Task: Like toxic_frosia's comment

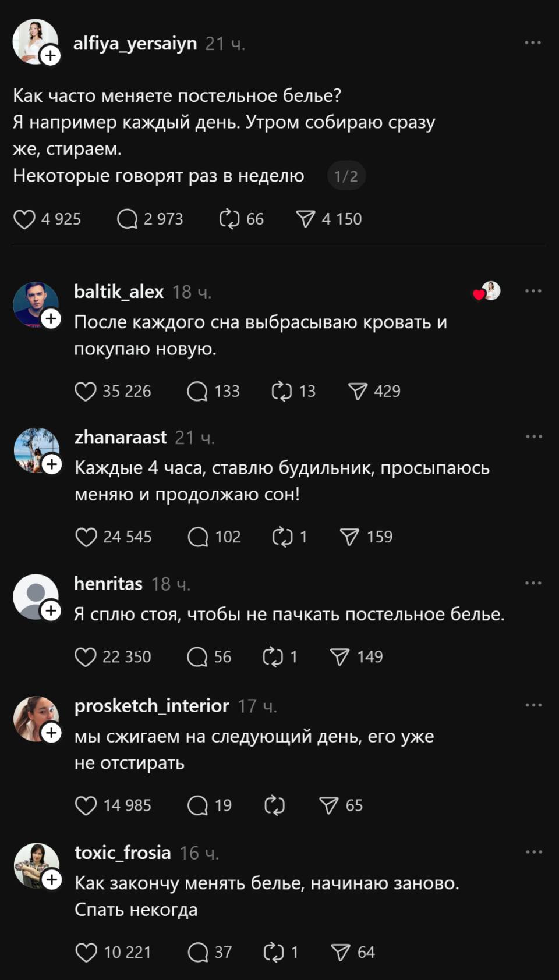Action: [x=87, y=952]
